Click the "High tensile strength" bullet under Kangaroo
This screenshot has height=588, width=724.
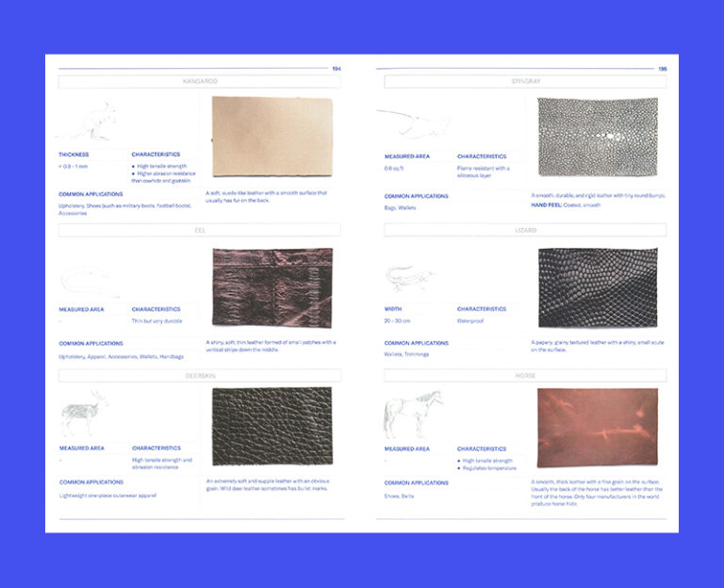click(x=161, y=166)
